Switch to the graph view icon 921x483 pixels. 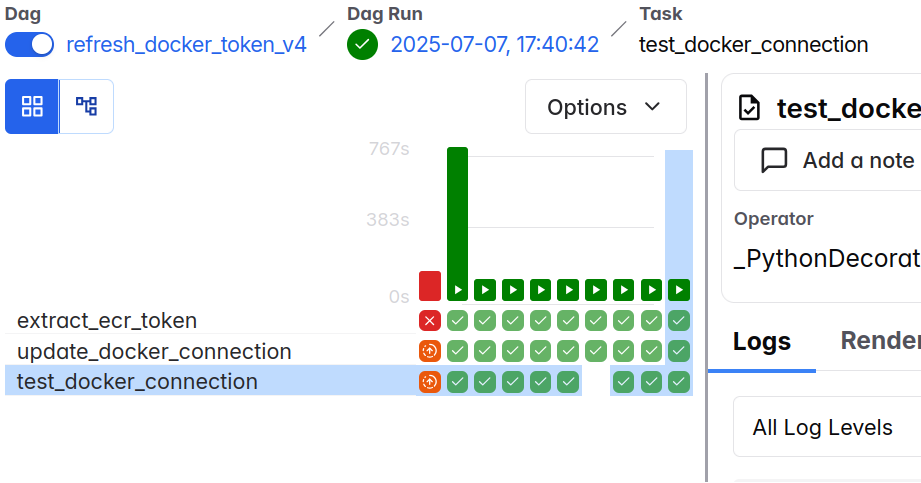(x=86, y=106)
